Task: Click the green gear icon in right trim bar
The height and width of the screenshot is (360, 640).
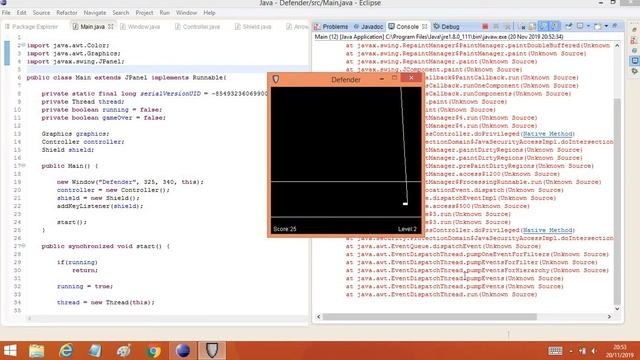Action: tap(634, 71)
